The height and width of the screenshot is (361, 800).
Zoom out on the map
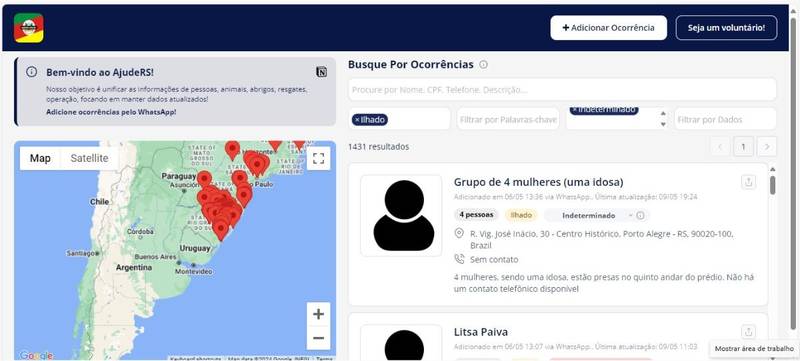318,338
